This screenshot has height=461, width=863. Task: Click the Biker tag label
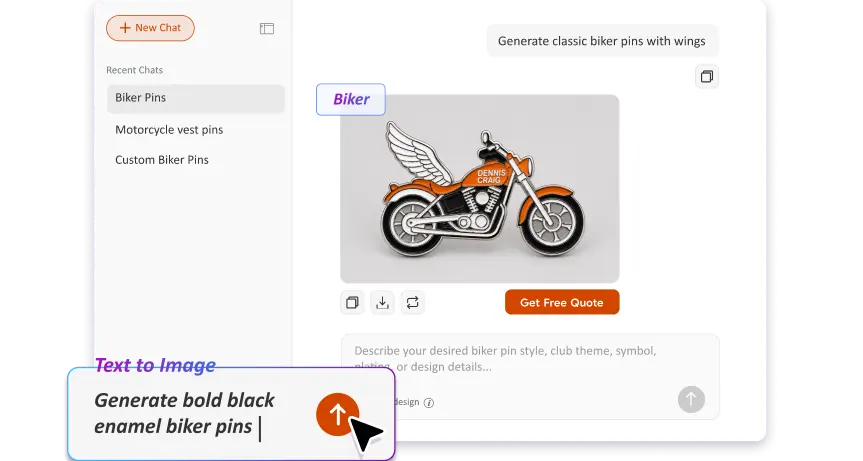(x=351, y=100)
